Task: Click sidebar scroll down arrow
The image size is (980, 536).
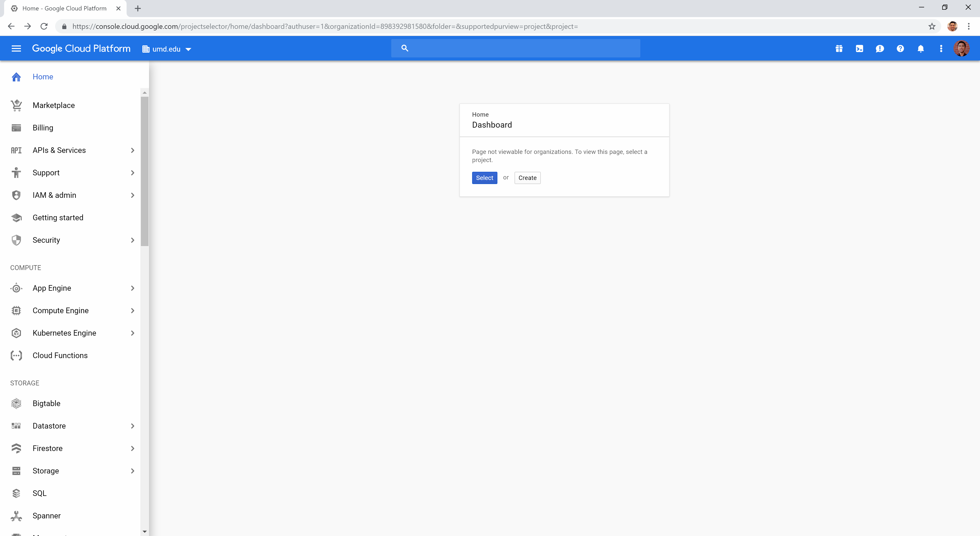Action: click(144, 531)
